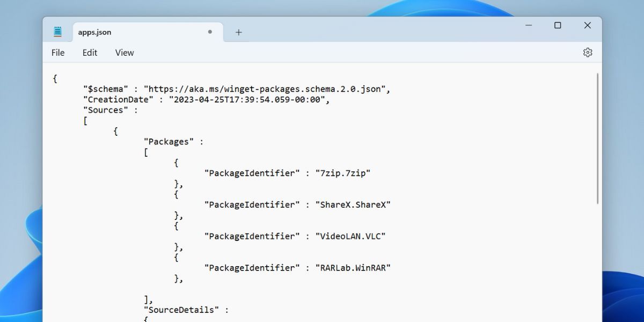Open the Notepad settings gear
The height and width of the screenshot is (322, 644).
[588, 52]
